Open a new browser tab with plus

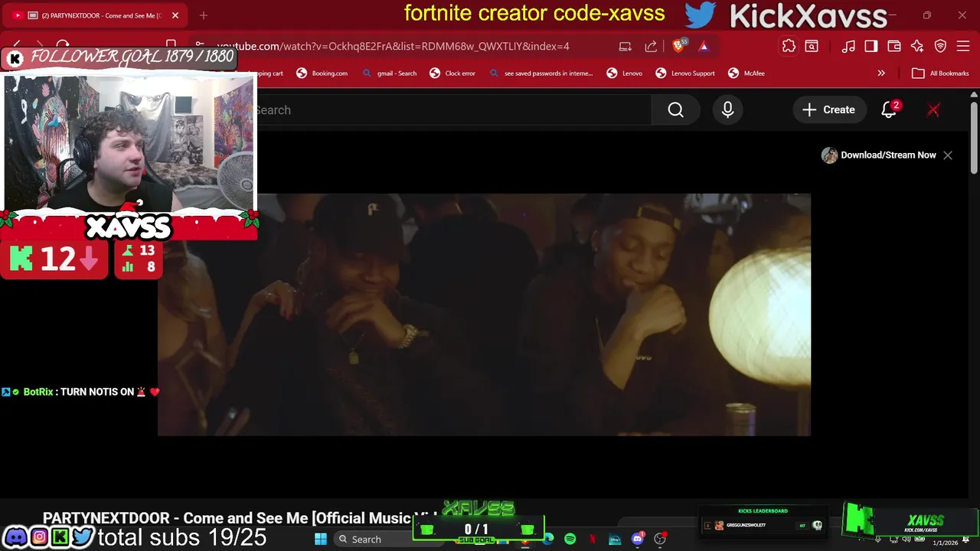[x=204, y=15]
